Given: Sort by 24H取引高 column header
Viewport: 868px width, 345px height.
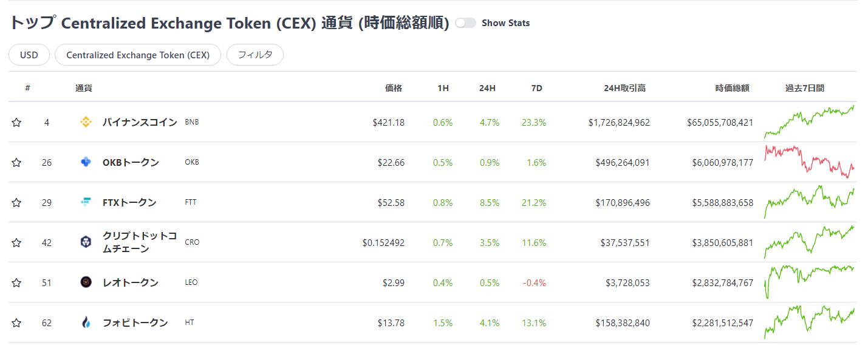Looking at the screenshot, I should pos(624,88).
